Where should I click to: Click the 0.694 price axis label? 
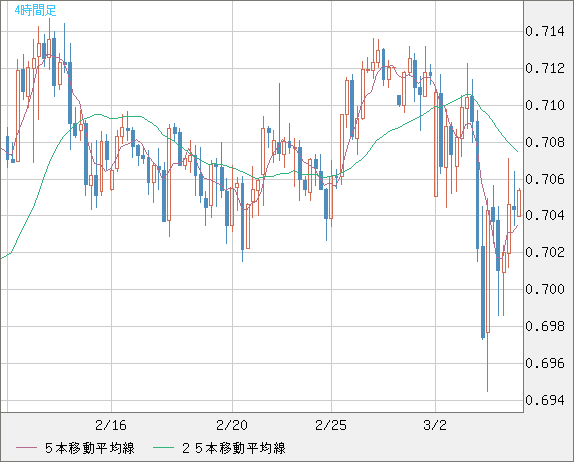pos(545,400)
